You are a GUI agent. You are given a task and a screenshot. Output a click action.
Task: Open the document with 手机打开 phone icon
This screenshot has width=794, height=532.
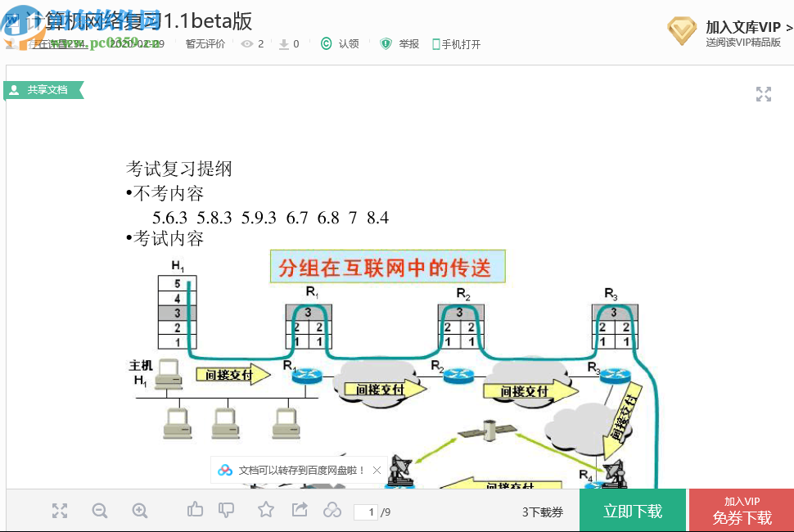456,45
